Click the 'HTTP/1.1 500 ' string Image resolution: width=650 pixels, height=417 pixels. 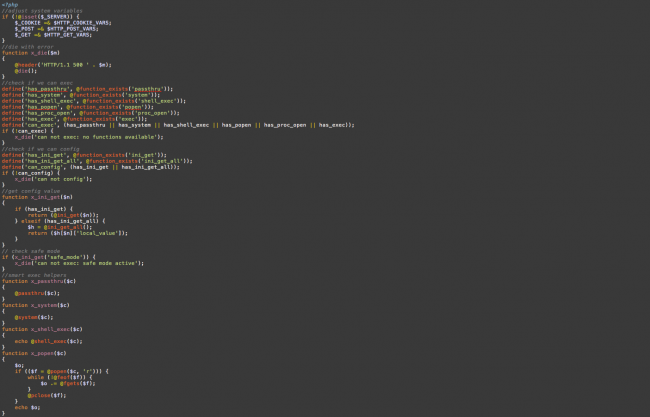(67, 64)
